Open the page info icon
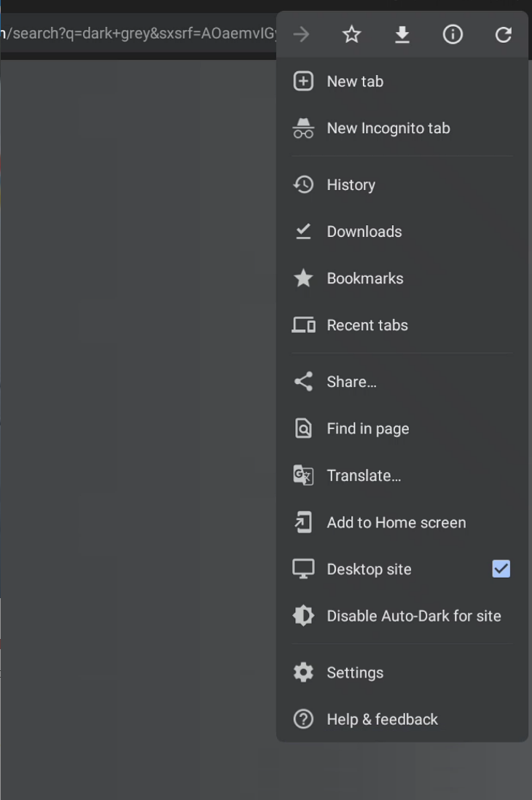 click(x=453, y=34)
